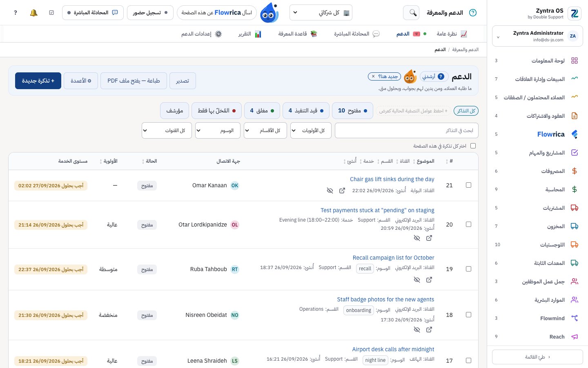Click the لوحة المعلومات dashboard sidebar icon
Viewport: 588px width, 368px height.
pos(575,61)
